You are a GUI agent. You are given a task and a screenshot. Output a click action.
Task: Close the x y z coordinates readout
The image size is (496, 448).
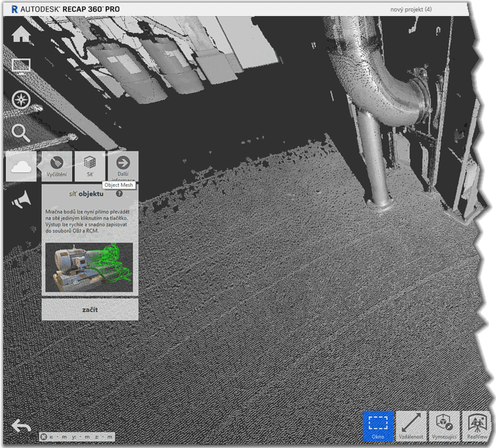tap(44, 436)
